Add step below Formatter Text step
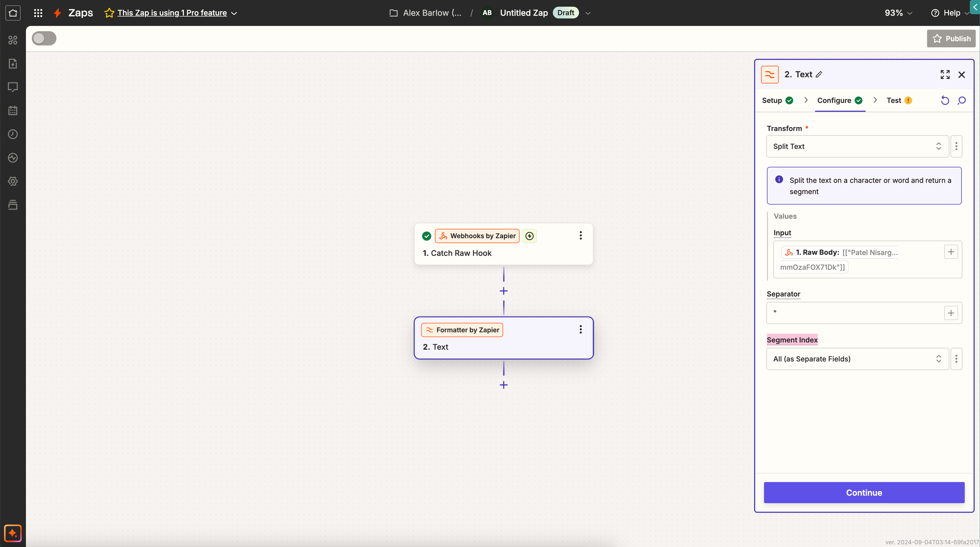The height and width of the screenshot is (547, 980). [x=504, y=385]
